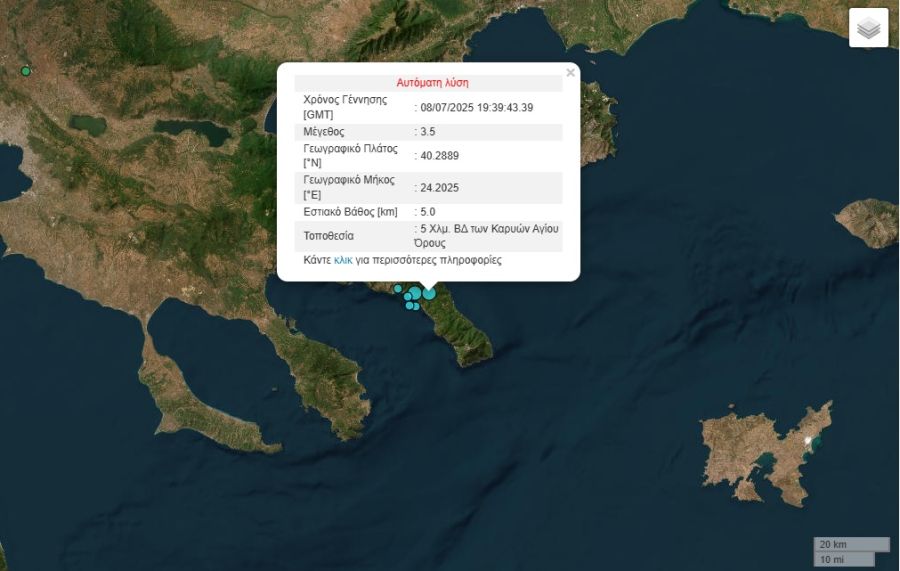900x571 pixels.
Task: Click the 20 km scale bar
Action: coord(850,544)
